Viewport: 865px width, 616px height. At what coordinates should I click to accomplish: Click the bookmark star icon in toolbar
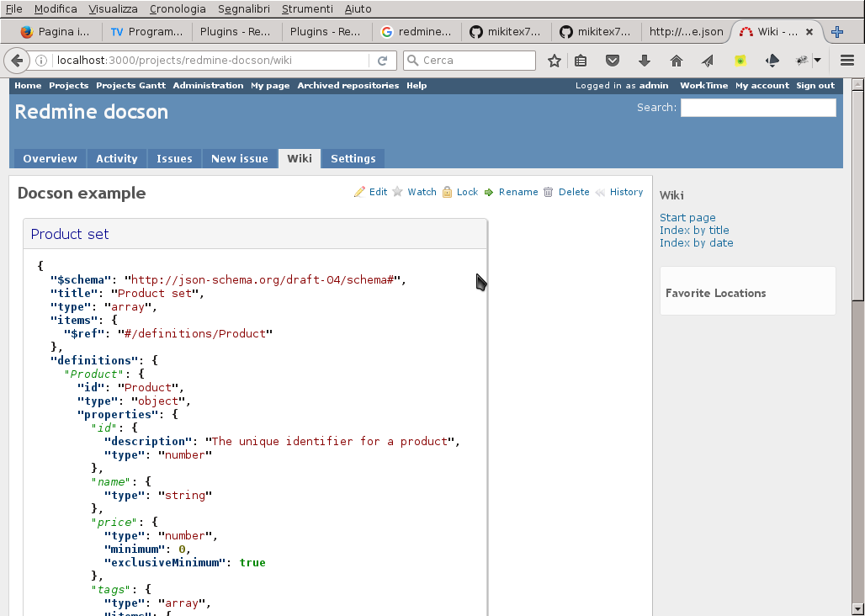point(555,61)
